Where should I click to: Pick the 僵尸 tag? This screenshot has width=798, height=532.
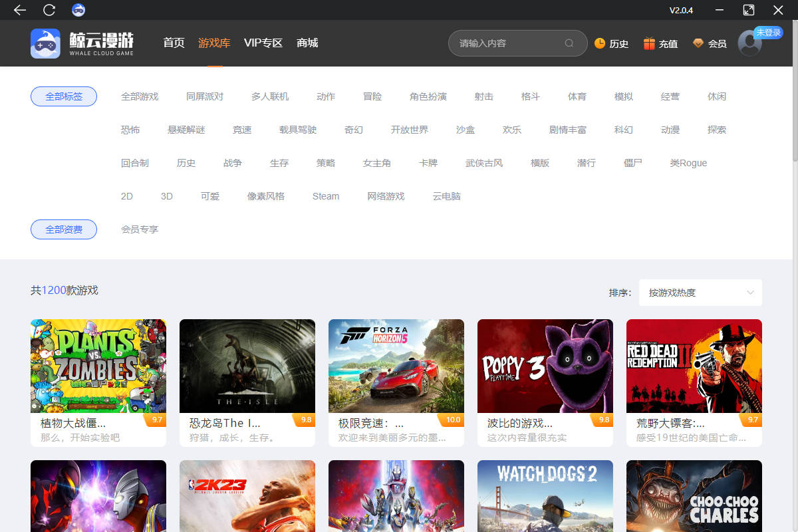tap(633, 163)
